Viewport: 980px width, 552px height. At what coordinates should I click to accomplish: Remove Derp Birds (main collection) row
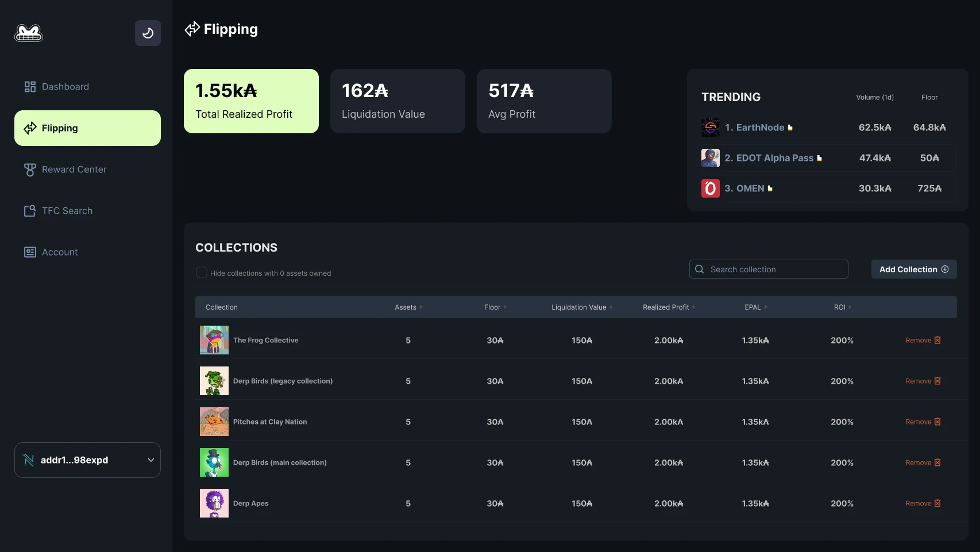pyautogui.click(x=923, y=463)
